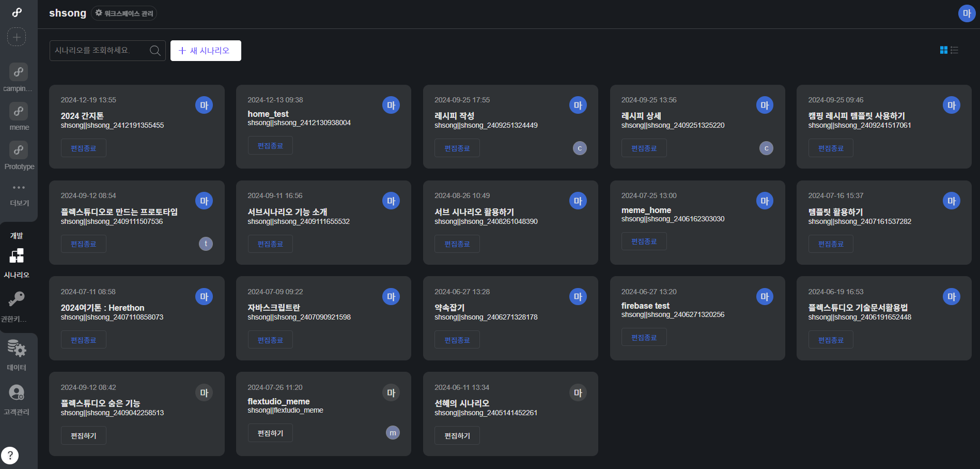This screenshot has height=469, width=980.
Task: Click 편집하기 on 플렉스튜디오 숨은 기능 card
Action: point(84,436)
